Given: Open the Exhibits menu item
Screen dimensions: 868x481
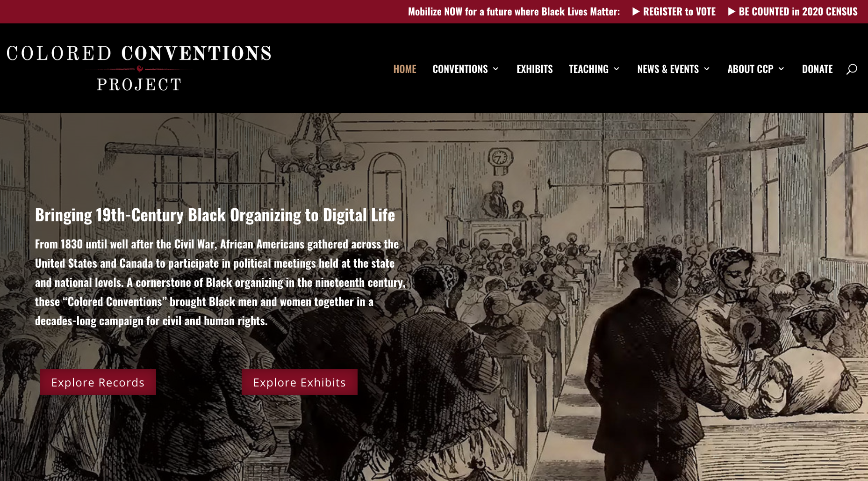Looking at the screenshot, I should (x=535, y=69).
